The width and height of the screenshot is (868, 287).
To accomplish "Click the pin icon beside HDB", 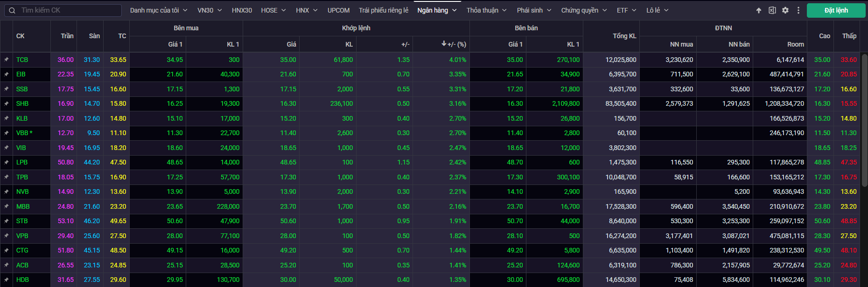I will (x=7, y=280).
